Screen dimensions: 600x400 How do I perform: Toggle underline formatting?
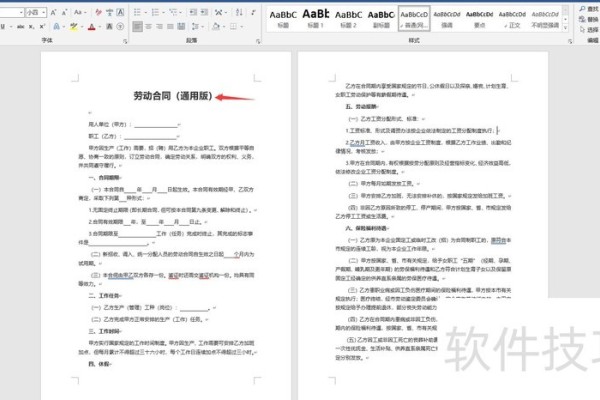tap(3, 27)
